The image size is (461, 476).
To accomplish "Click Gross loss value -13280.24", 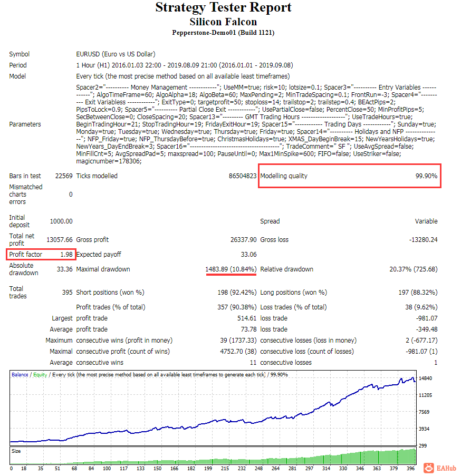I will pos(424,240).
